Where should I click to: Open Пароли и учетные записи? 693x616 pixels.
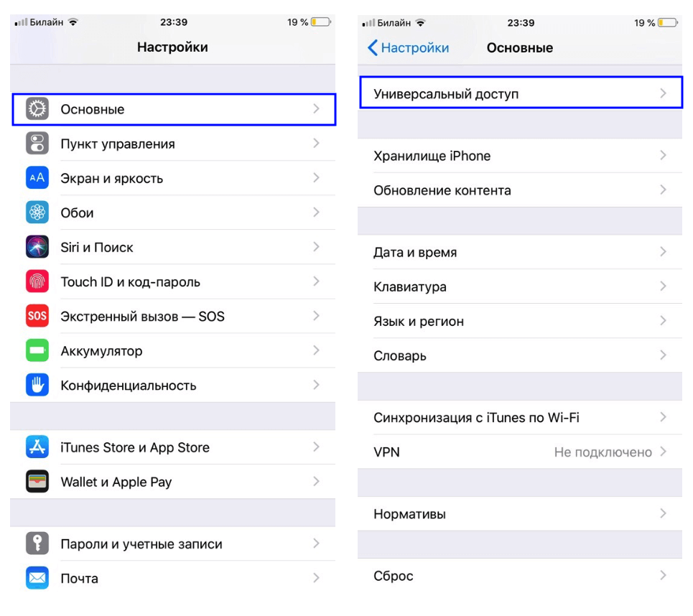tap(173, 543)
